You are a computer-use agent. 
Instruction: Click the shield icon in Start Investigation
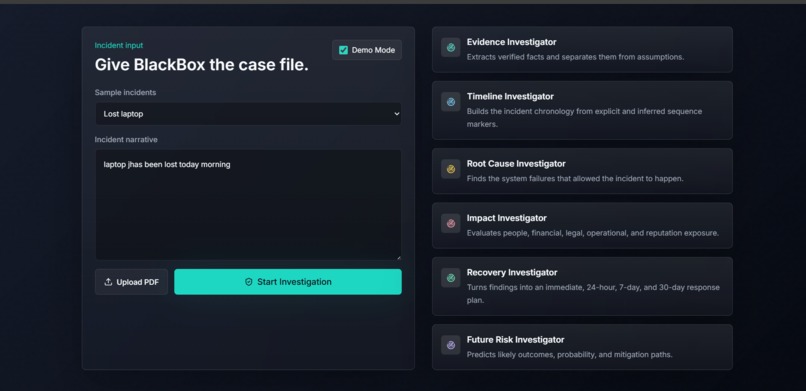pos(249,282)
